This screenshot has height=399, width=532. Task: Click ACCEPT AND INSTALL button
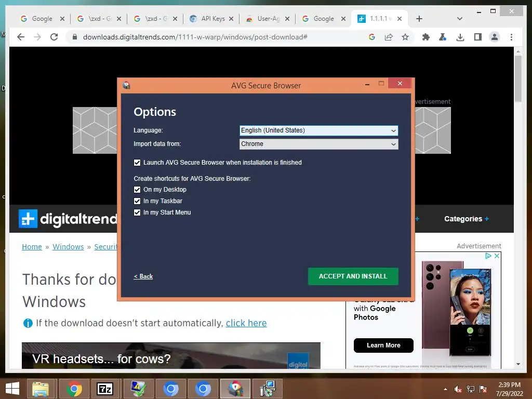click(353, 276)
